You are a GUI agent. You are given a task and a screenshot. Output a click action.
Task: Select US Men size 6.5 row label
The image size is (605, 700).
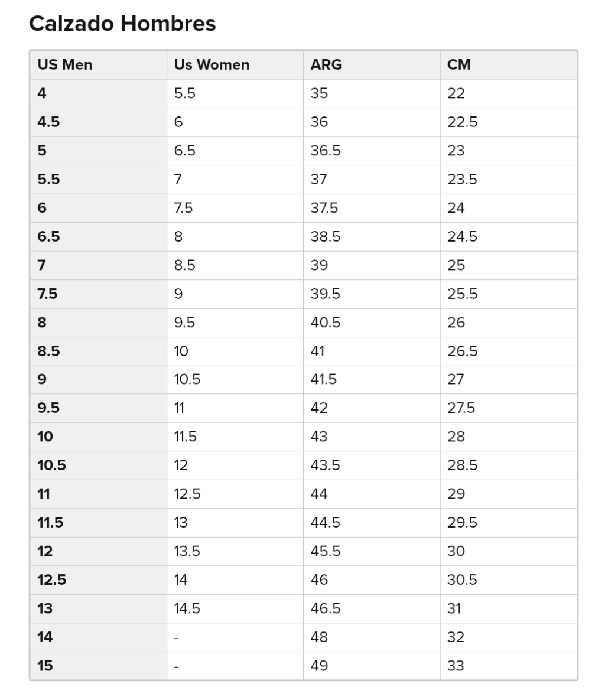coord(48,236)
